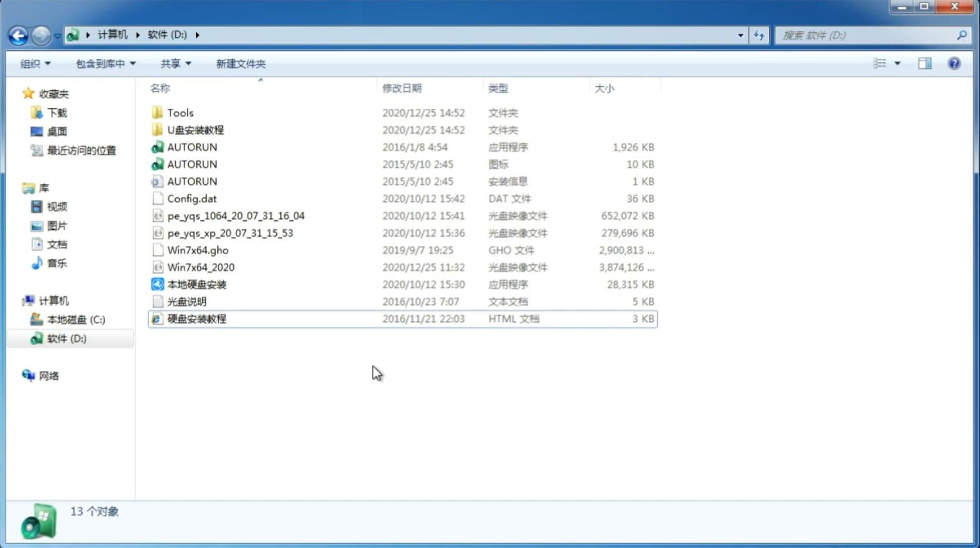This screenshot has height=548, width=980.
Task: Open 硬盘安装教程 HTML document
Action: (x=196, y=318)
